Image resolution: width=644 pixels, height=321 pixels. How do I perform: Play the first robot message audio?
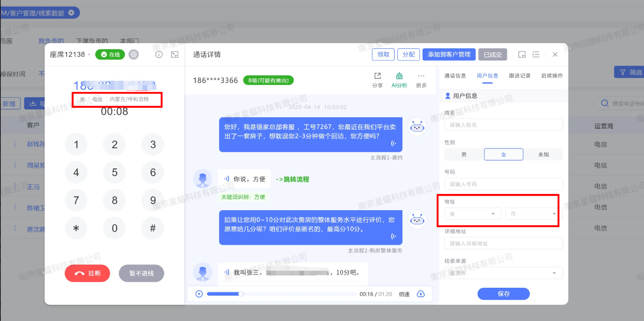pyautogui.click(x=393, y=143)
